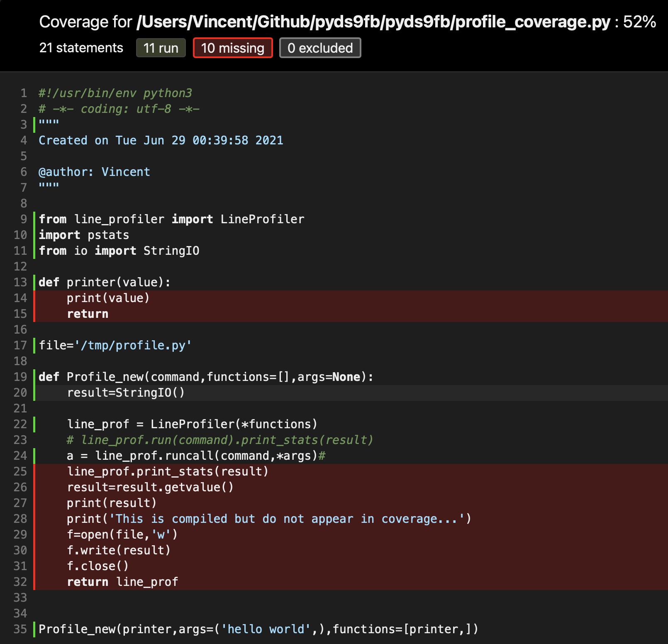Click the green coverage bar beside line 9
This screenshot has height=644, width=668.
coord(34,219)
